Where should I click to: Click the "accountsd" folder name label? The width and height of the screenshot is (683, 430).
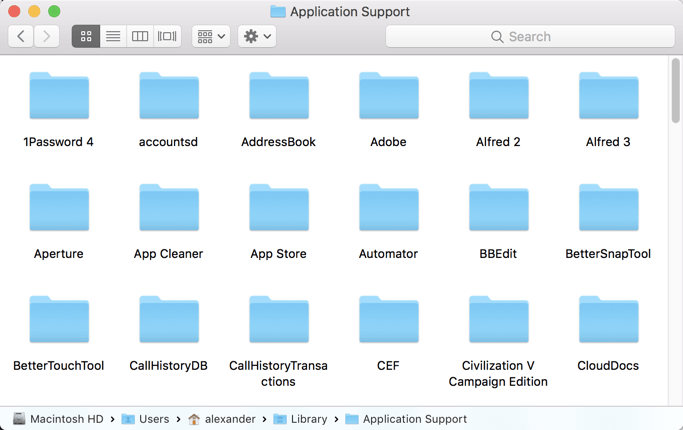coord(168,142)
